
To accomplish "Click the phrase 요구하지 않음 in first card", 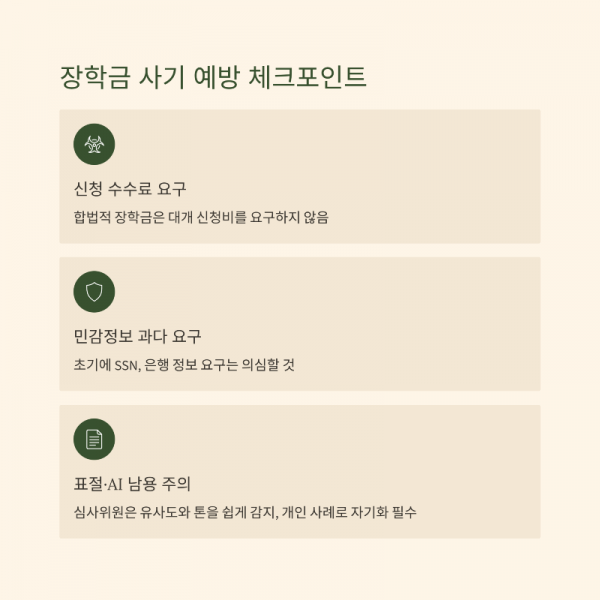I will pyautogui.click(x=289, y=217).
